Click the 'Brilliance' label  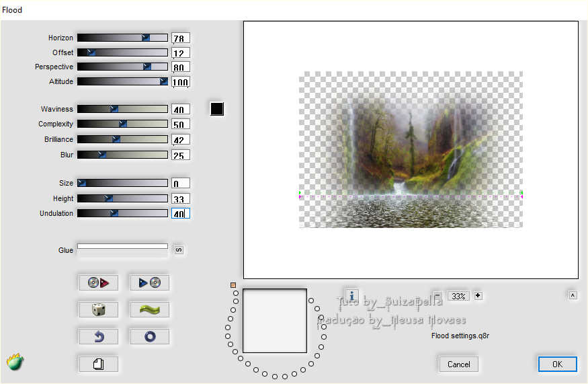coord(58,139)
